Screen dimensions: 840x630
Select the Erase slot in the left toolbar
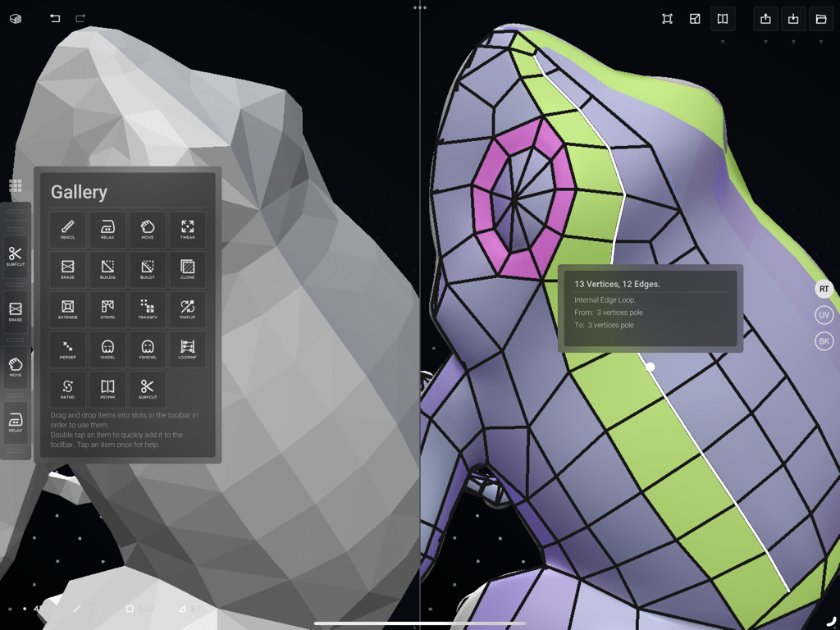15,312
